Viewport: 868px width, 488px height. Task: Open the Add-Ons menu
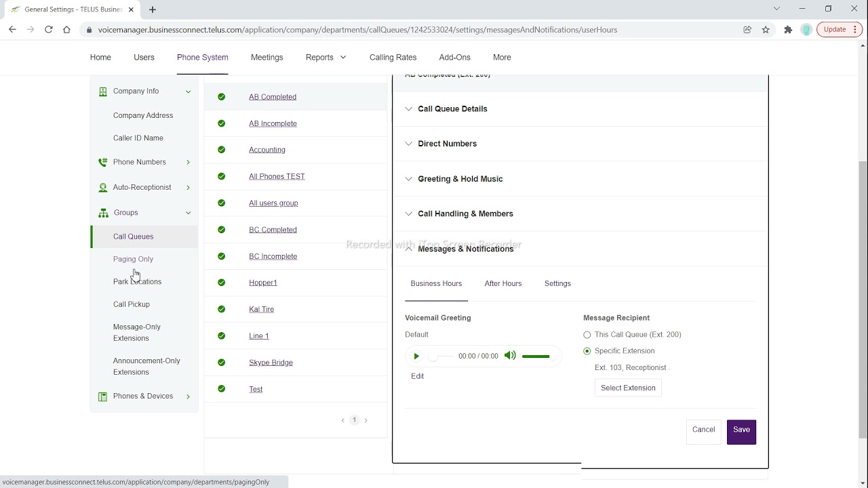454,58
